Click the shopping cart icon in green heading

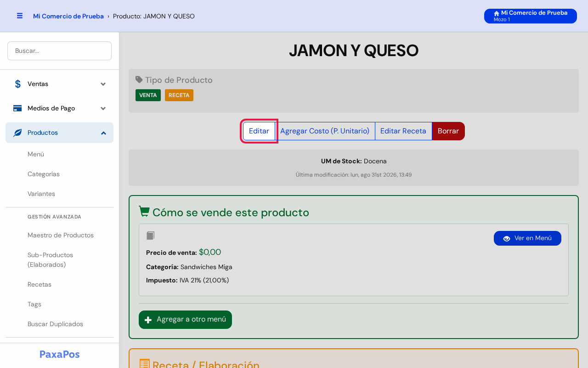144,212
